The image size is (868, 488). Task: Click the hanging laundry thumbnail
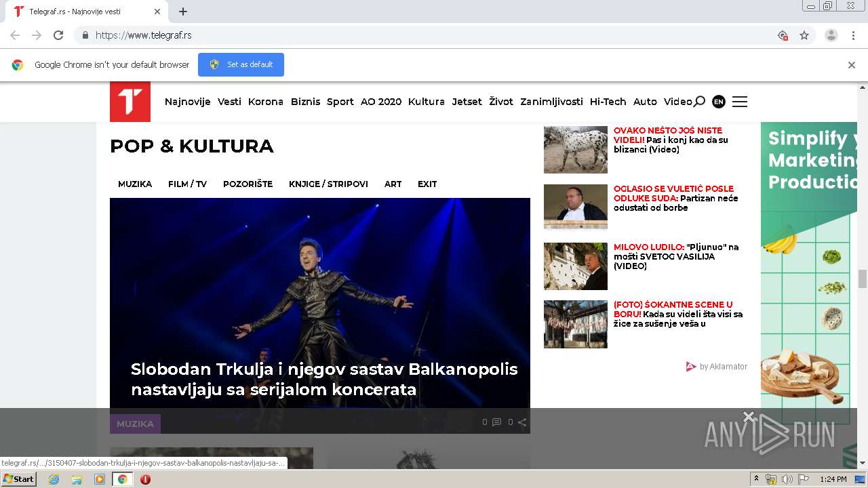pos(576,324)
